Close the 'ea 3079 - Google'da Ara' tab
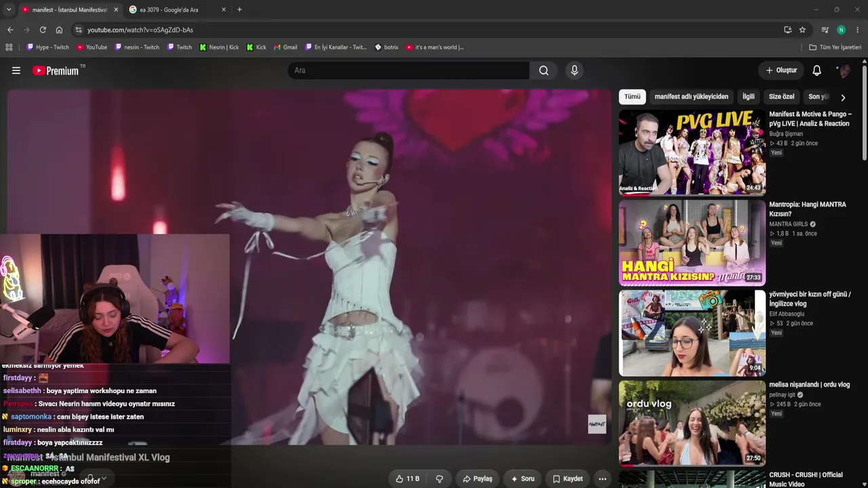This screenshot has height=488, width=868. [224, 9]
